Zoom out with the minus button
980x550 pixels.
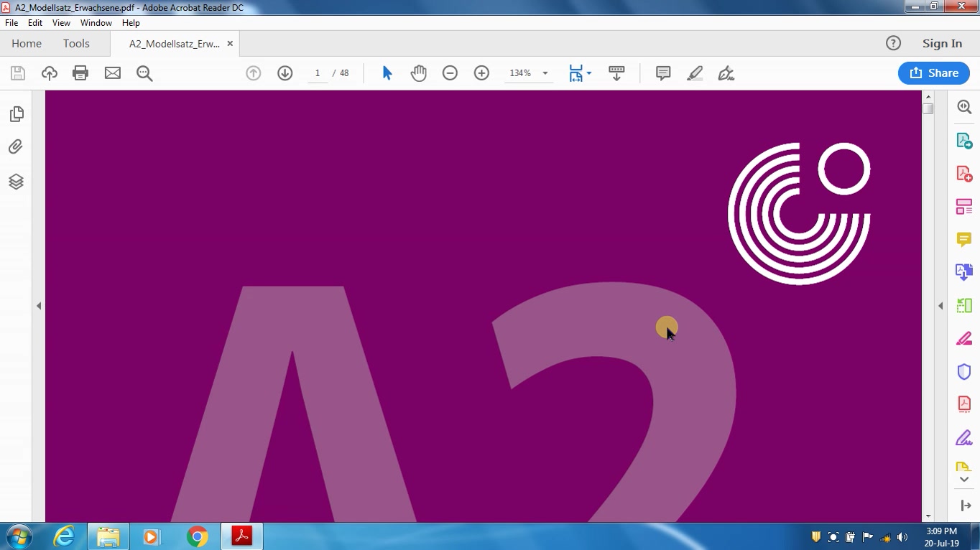point(450,73)
